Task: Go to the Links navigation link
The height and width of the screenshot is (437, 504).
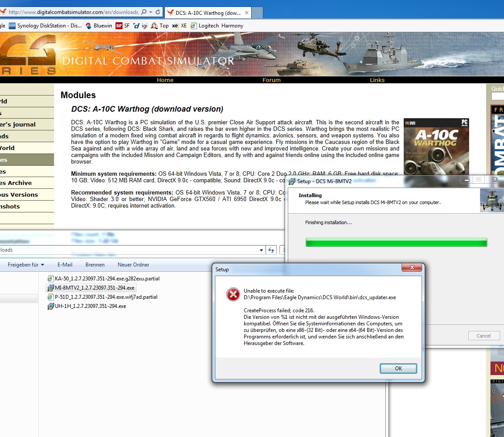Action: [x=377, y=80]
